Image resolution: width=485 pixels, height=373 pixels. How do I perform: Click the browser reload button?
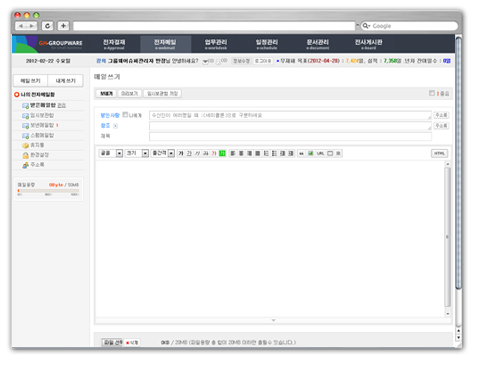pos(48,26)
